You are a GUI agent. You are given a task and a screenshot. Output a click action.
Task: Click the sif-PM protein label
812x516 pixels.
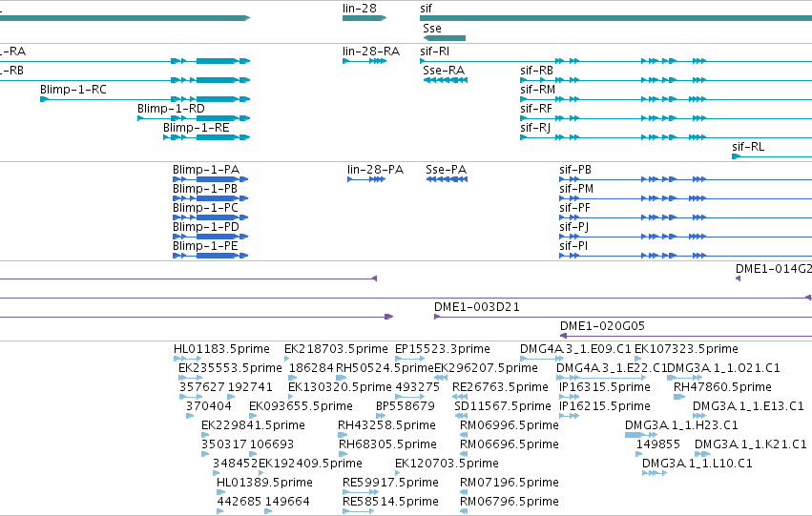576,189
